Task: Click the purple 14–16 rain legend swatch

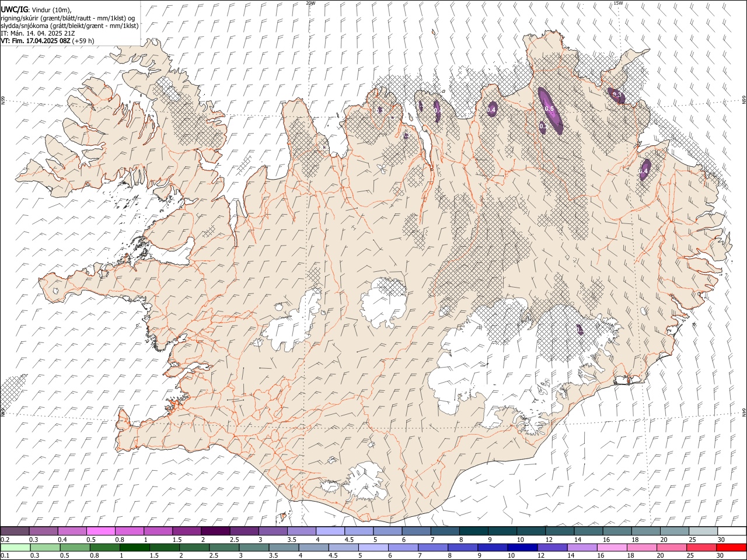Action: pos(581,547)
